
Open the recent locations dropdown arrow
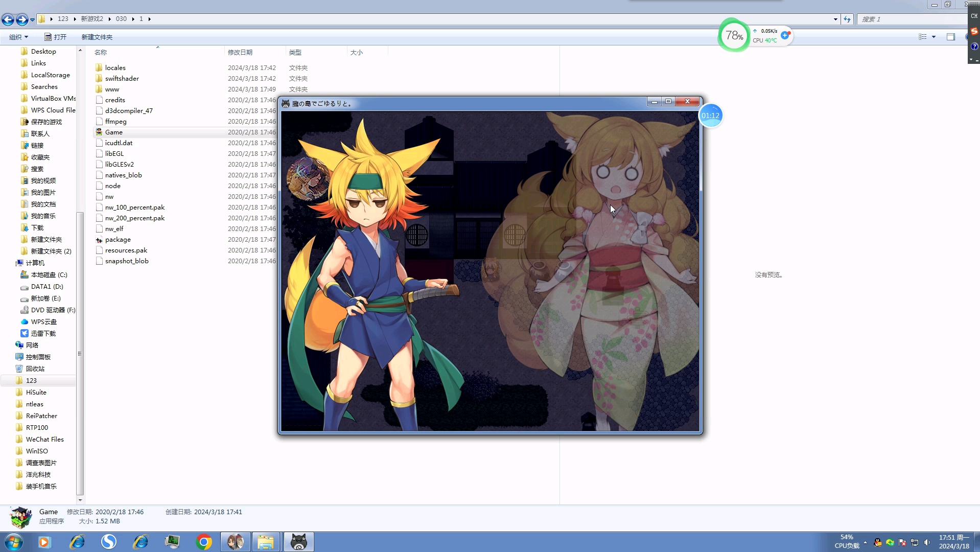coord(32,20)
